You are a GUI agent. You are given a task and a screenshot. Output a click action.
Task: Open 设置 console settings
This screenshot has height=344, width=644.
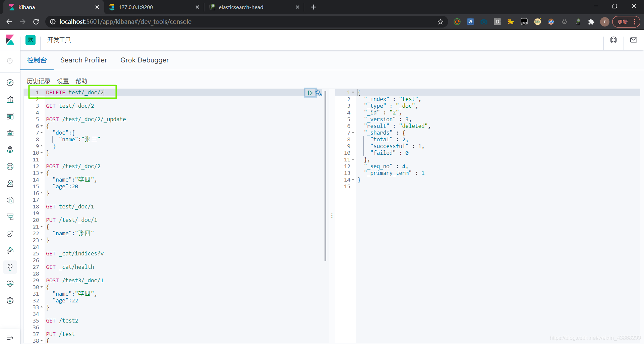pyautogui.click(x=63, y=81)
